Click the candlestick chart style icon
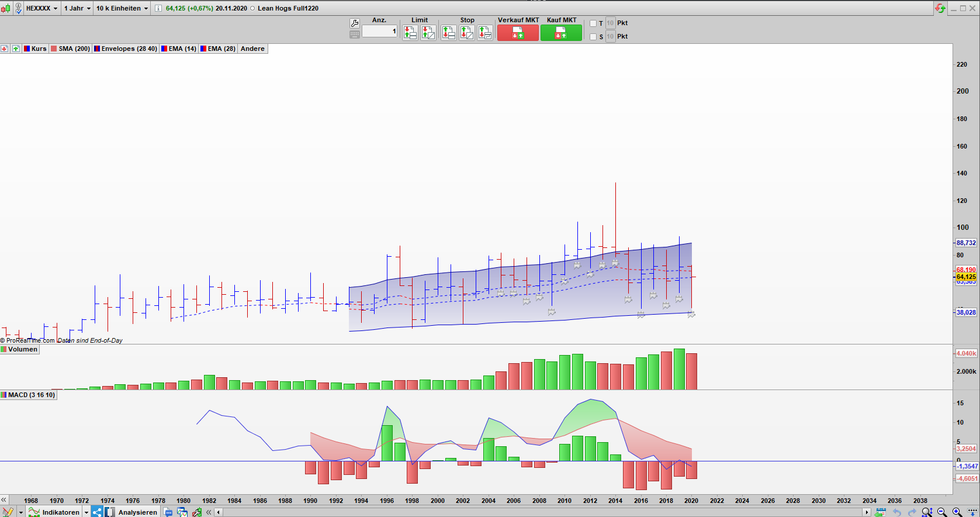The width and height of the screenshot is (980, 517). tap(6, 8)
